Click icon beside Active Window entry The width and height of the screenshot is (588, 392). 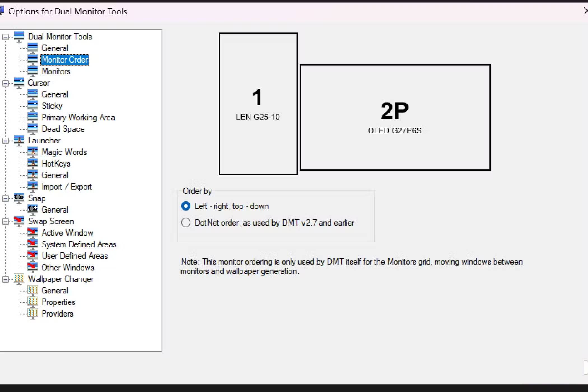pos(33,232)
